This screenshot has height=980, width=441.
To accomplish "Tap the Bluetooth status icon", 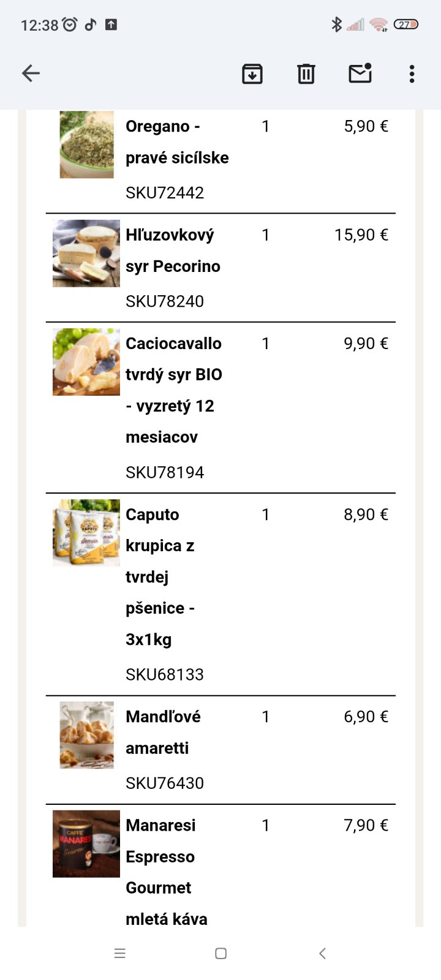I will click(336, 24).
